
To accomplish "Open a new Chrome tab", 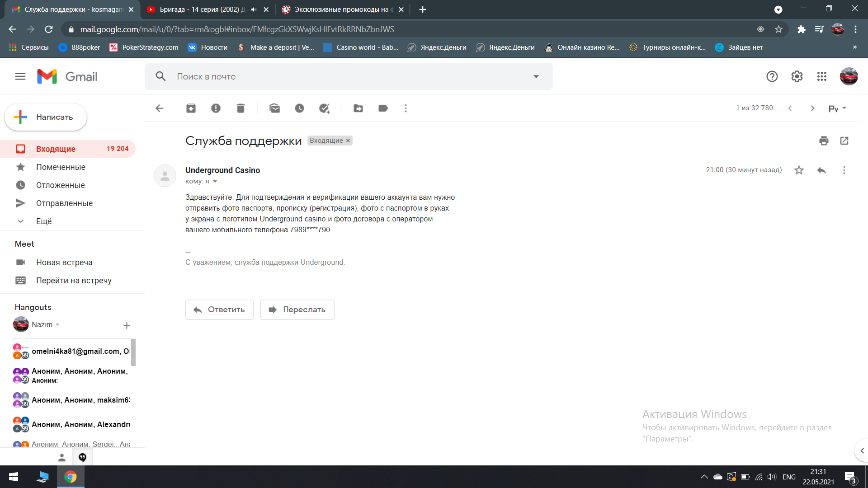I will coord(422,9).
